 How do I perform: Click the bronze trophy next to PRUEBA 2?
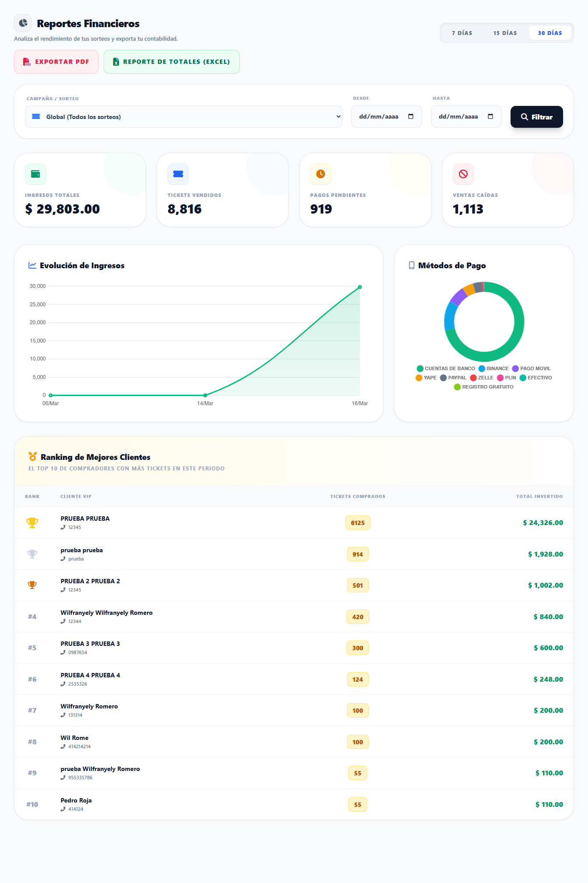pyautogui.click(x=32, y=585)
